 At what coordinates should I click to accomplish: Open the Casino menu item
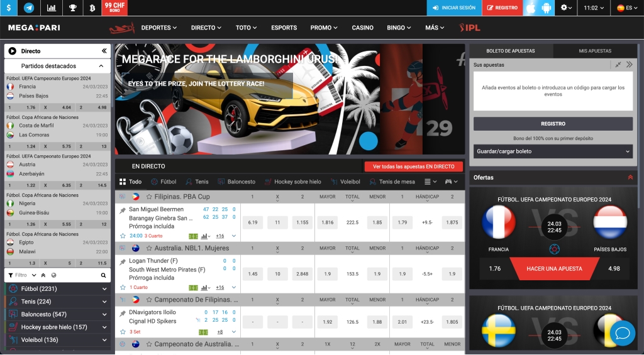(362, 28)
